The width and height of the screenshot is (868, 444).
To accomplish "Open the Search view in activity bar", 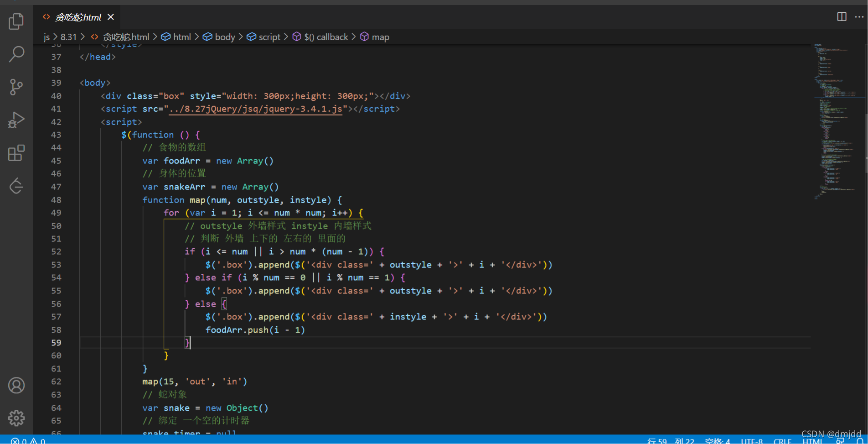I will click(16, 54).
